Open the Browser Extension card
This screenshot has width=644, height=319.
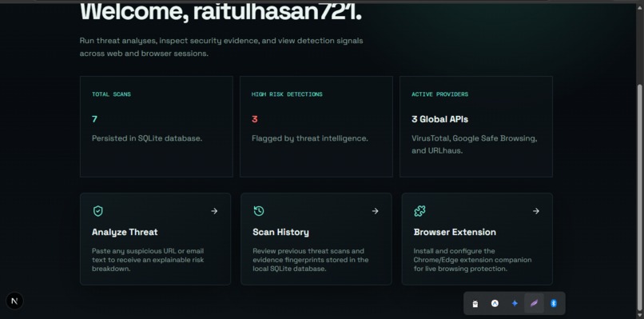click(477, 239)
